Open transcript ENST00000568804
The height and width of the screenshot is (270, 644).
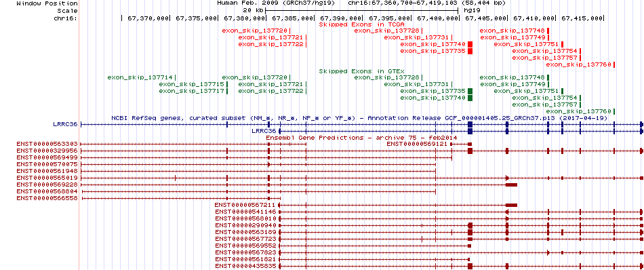[x=47, y=191]
